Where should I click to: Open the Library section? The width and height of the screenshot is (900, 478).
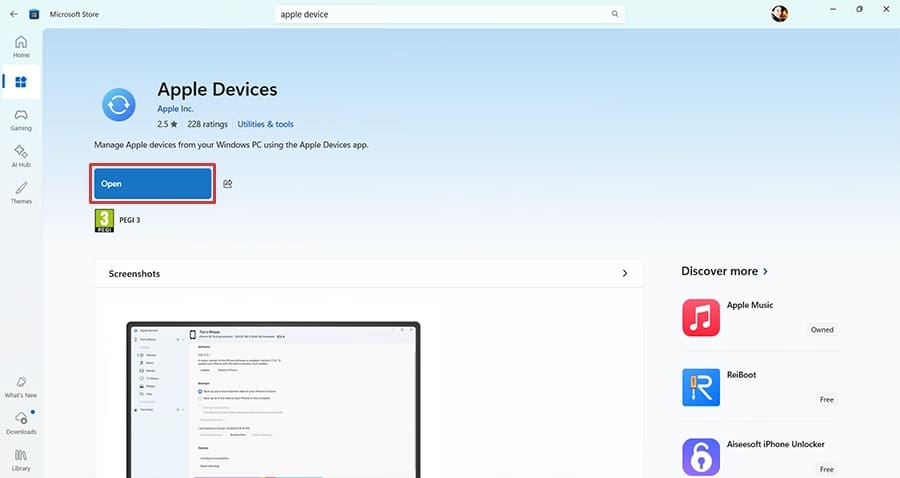point(21,460)
